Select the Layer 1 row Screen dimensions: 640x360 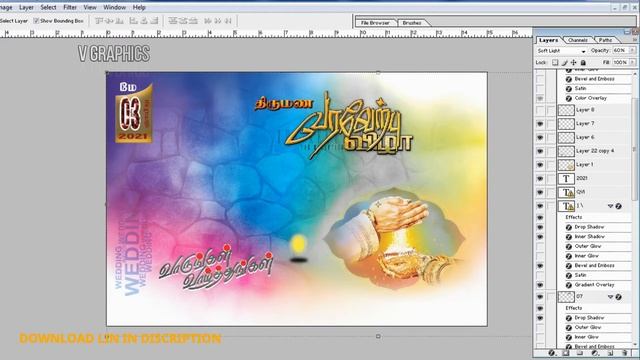(594, 165)
